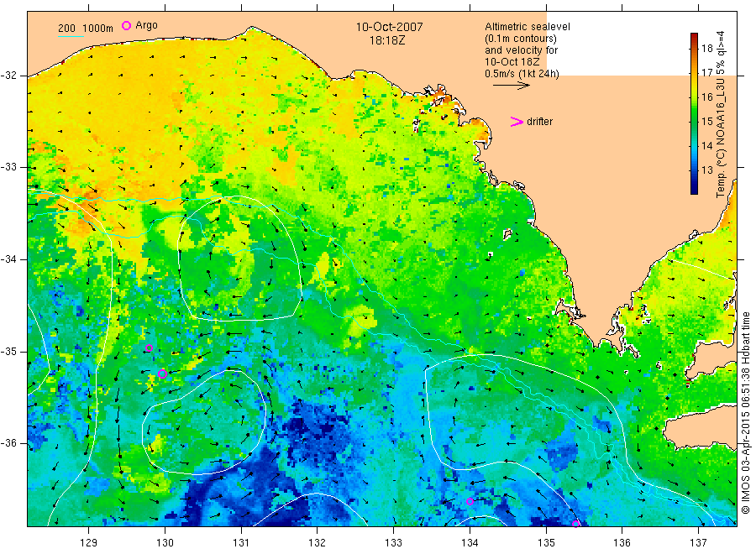Click the magenta Argo circle in the legend
The height and width of the screenshot is (554, 756).
tap(126, 25)
